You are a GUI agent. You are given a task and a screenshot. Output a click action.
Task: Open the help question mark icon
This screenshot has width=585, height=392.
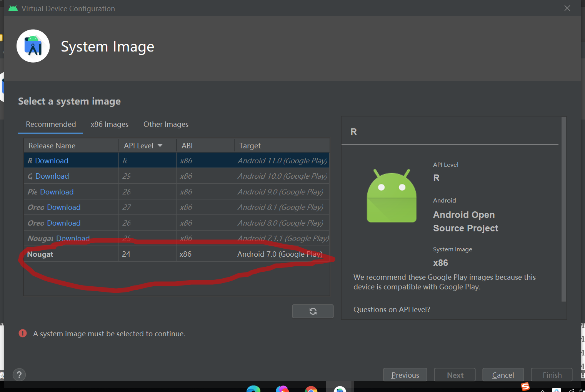(x=19, y=375)
